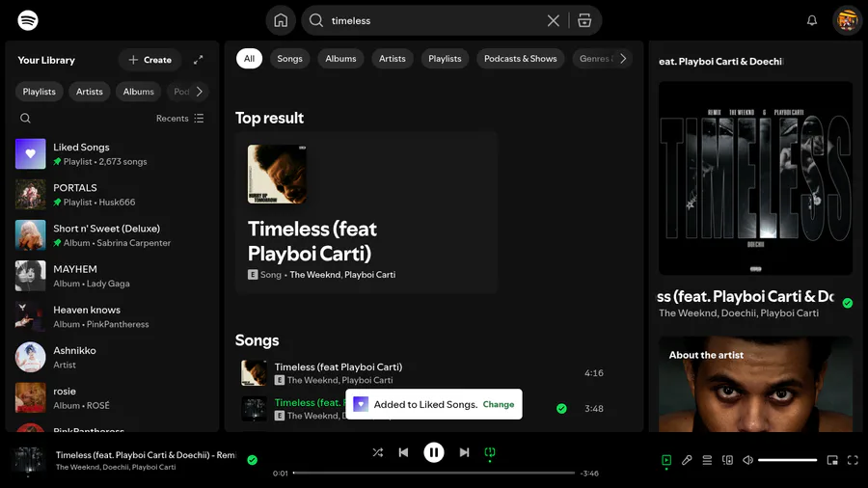Filter library by Albums
This screenshot has height=488, width=868.
pyautogui.click(x=138, y=92)
